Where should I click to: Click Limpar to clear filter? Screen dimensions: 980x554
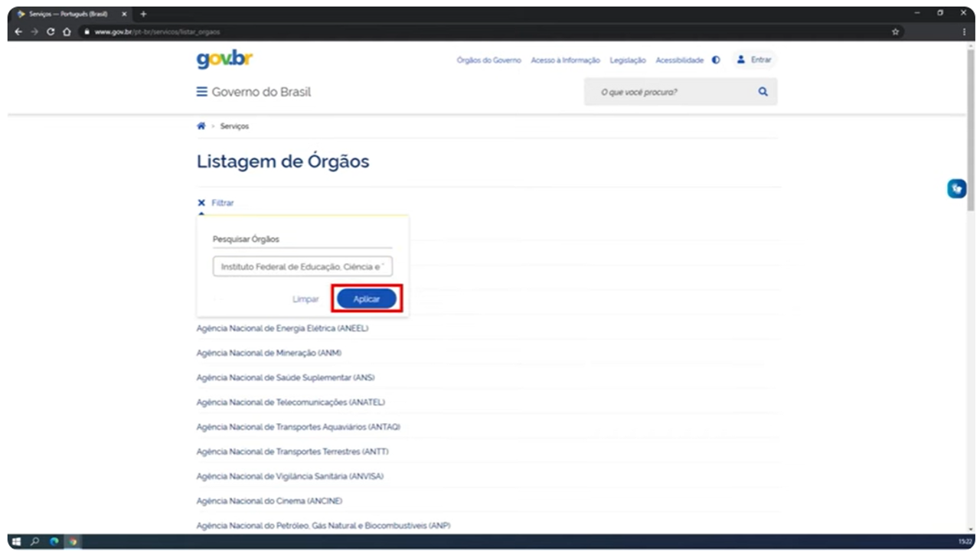[305, 299]
